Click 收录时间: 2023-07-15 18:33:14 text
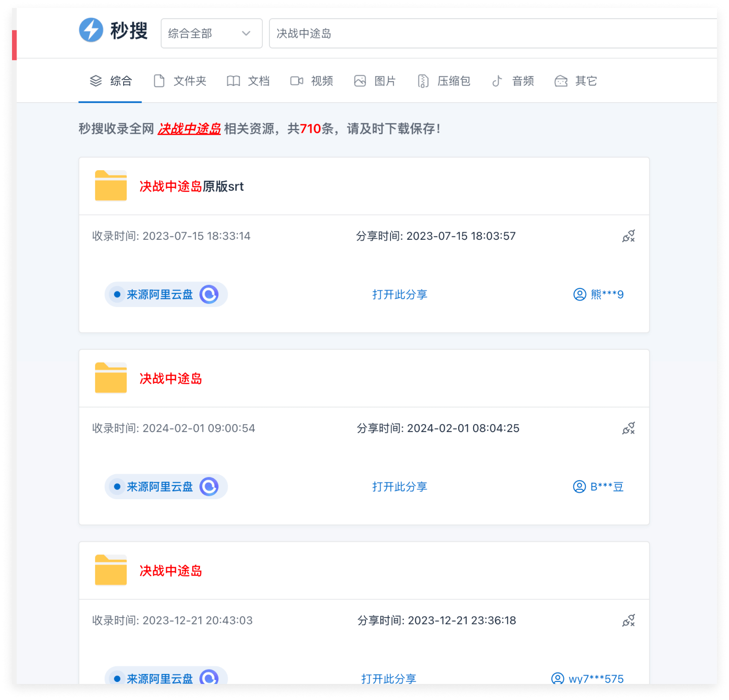729x700 pixels. tap(171, 236)
